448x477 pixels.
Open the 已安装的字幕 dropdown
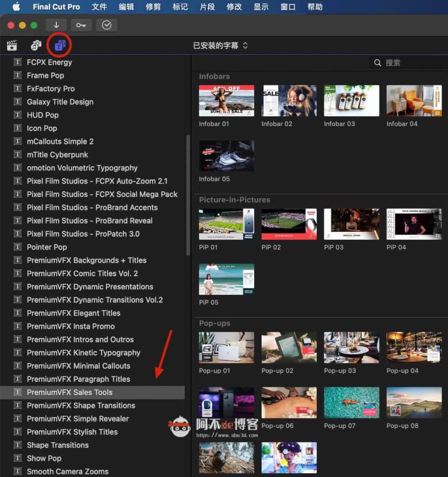[220, 46]
